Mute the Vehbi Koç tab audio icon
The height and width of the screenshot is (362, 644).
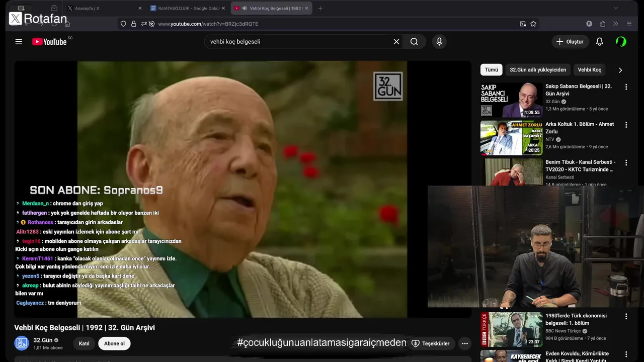click(x=245, y=8)
